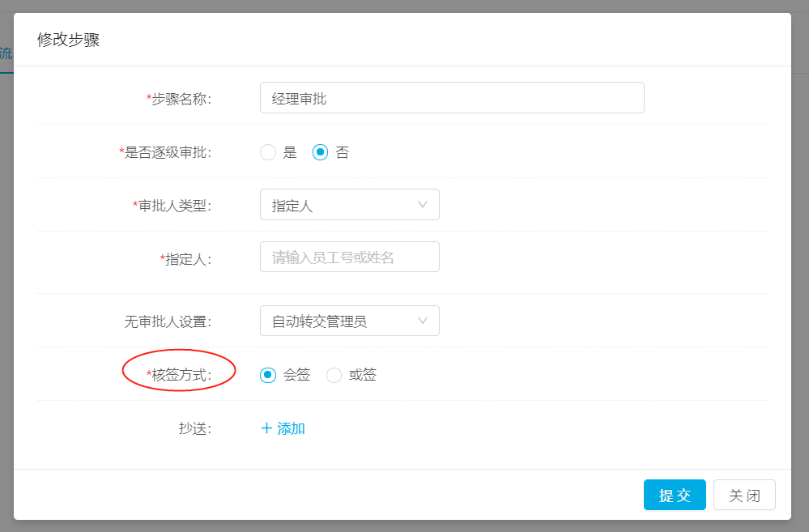Viewport: 809px width, 532px height.
Task: Focus the 步骤名称 field containing 经理审批
Action: (452, 97)
